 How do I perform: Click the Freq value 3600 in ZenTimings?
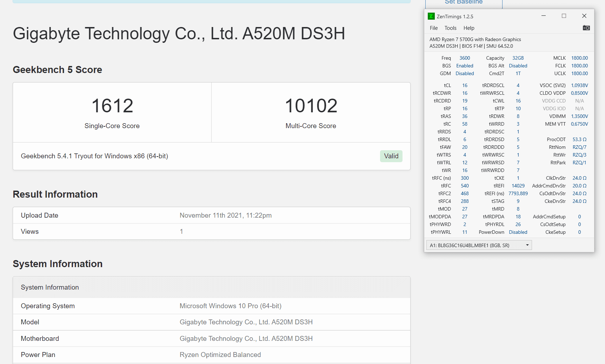click(465, 58)
